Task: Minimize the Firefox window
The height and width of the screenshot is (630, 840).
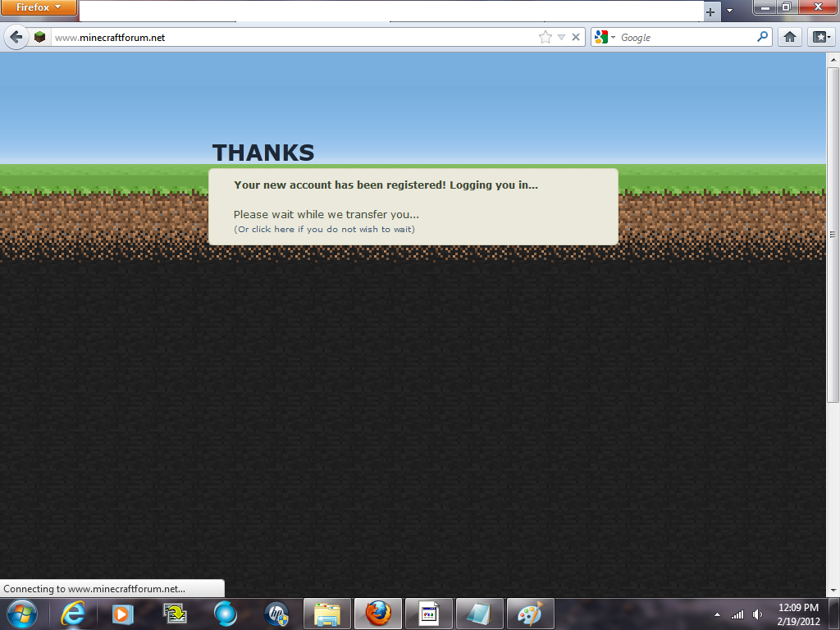Action: point(765,7)
